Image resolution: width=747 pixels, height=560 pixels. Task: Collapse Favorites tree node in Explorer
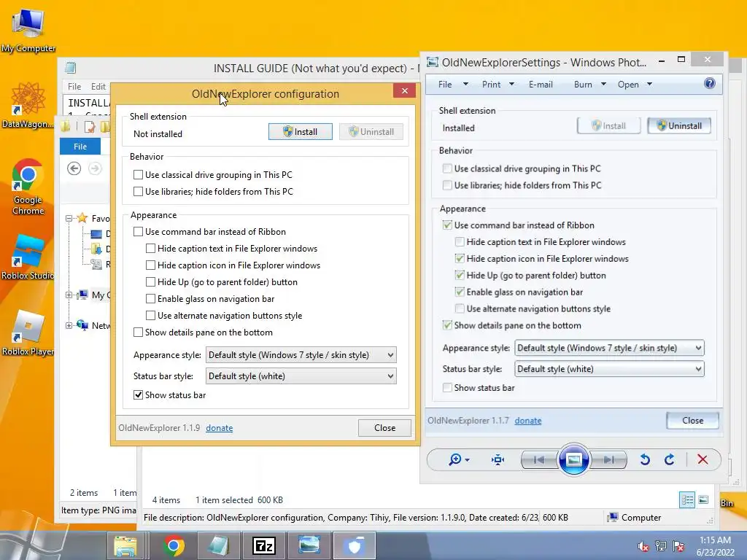(69, 219)
